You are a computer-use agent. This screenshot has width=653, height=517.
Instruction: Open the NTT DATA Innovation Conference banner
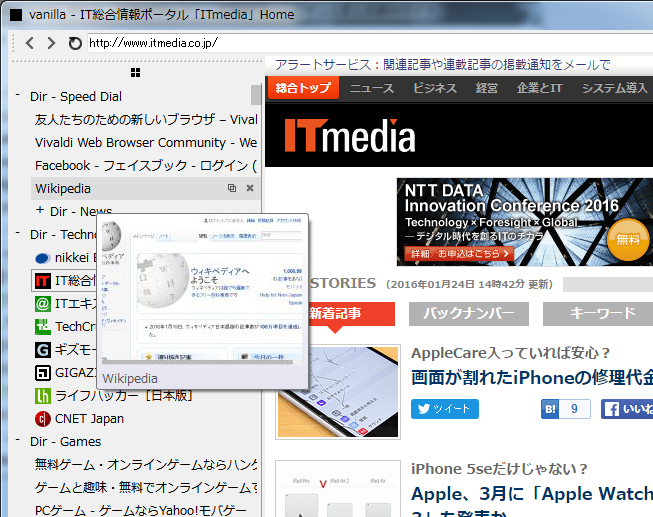coord(525,222)
